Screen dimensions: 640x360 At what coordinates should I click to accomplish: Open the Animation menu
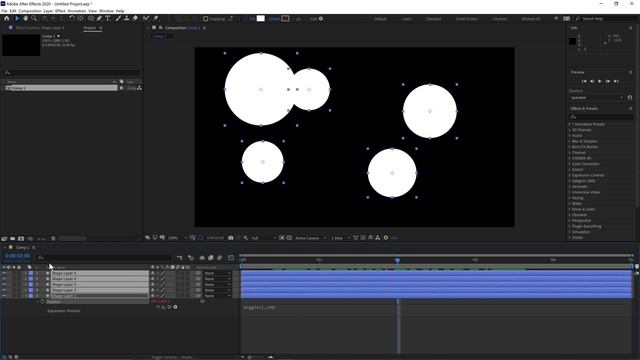[x=77, y=11]
